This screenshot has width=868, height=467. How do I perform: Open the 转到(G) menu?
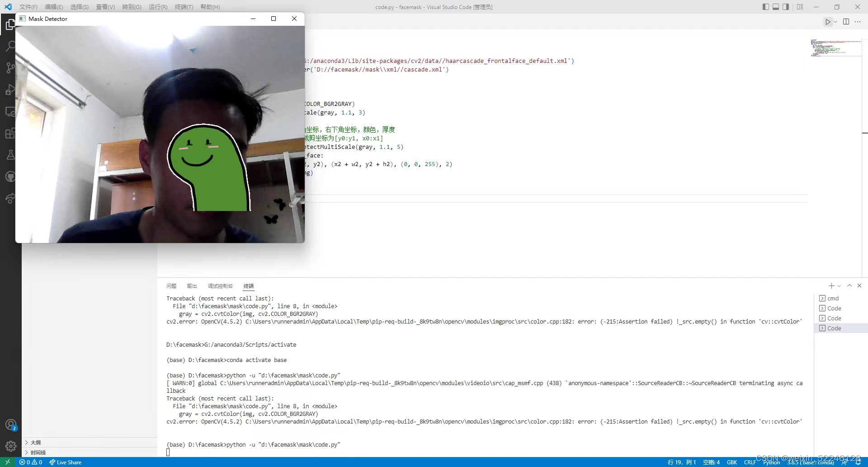pyautogui.click(x=132, y=7)
